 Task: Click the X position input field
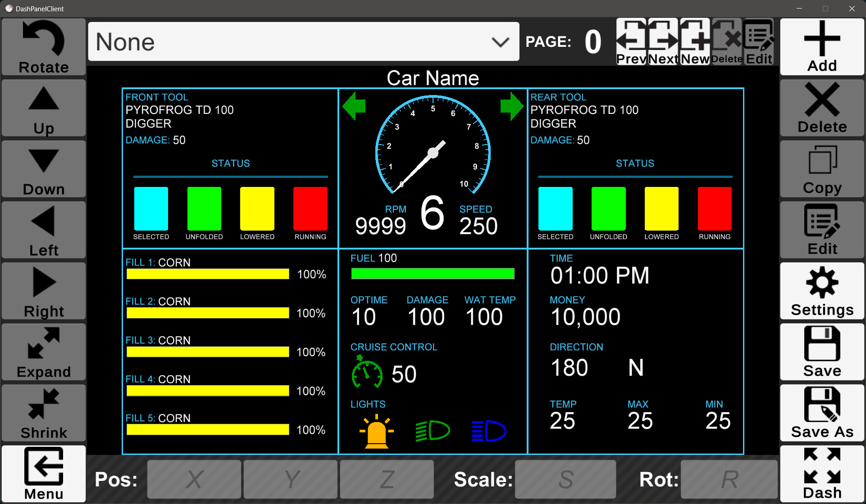pos(194,479)
